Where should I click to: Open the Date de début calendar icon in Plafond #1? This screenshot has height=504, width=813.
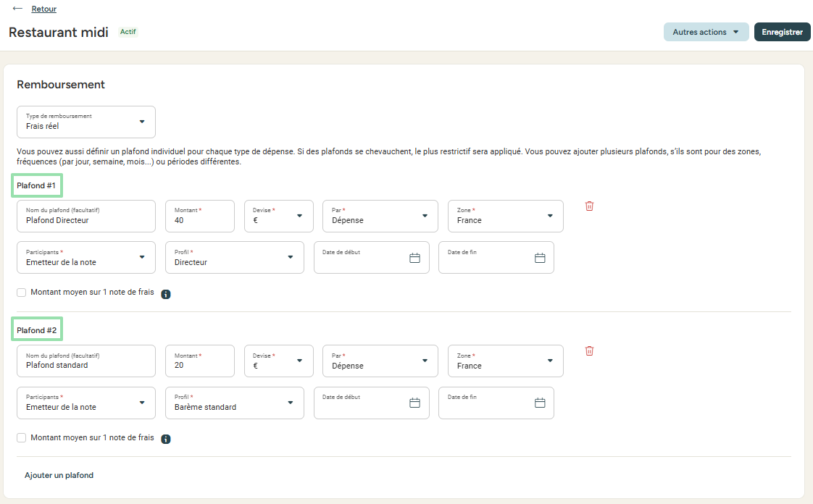pyautogui.click(x=414, y=258)
